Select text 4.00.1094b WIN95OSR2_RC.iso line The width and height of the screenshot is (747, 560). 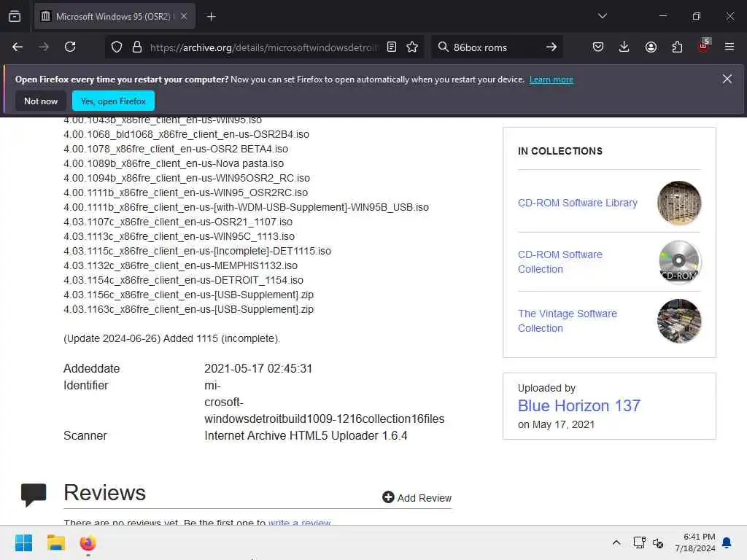click(x=187, y=178)
